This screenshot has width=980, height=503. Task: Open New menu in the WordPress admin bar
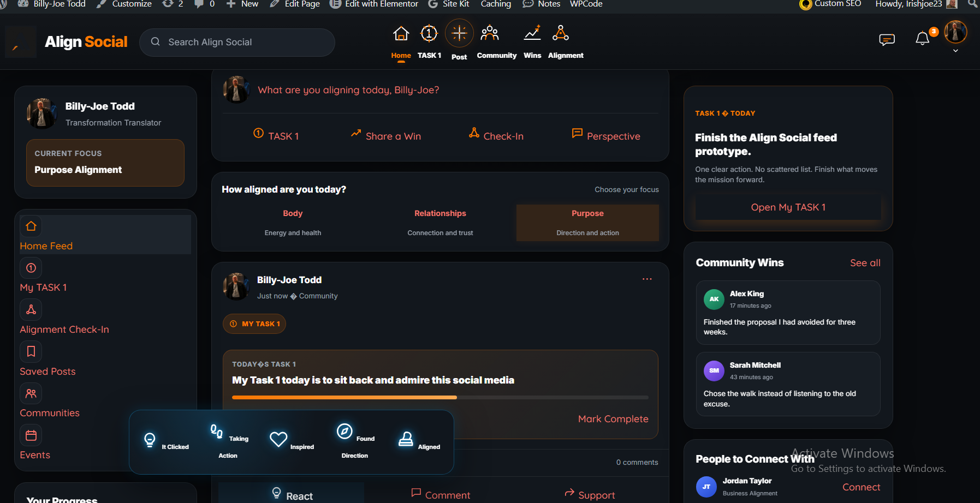[242, 4]
